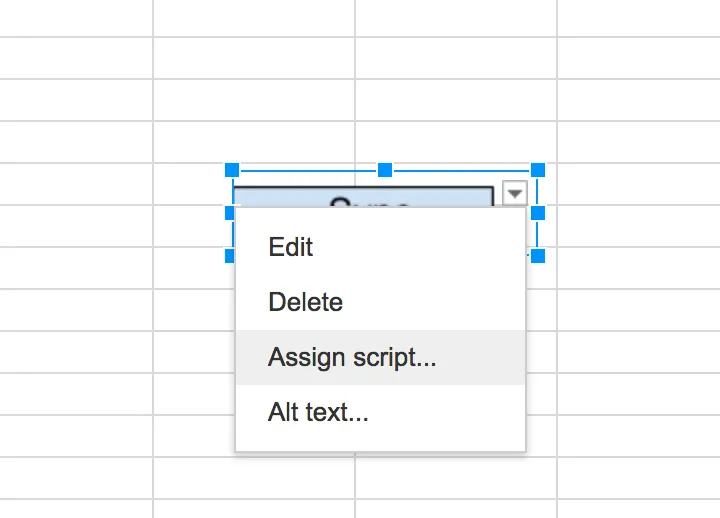Open the drawing's dropdown arrow menu
This screenshot has height=518, width=720.
[x=514, y=193]
